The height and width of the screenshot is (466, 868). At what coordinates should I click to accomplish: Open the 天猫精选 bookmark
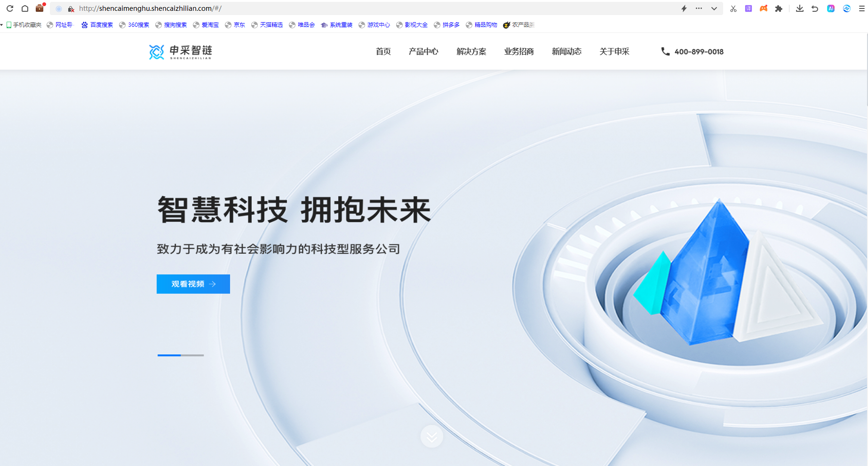click(x=267, y=25)
